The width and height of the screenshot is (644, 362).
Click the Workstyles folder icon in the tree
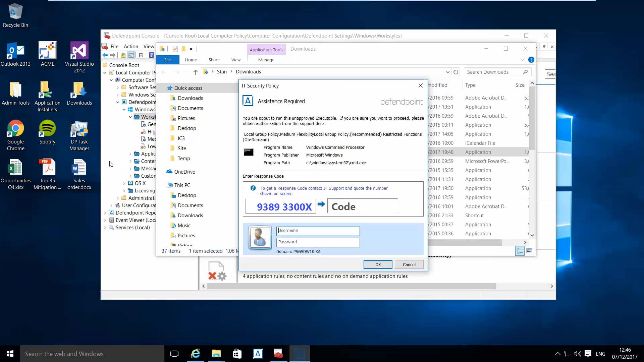(x=137, y=117)
